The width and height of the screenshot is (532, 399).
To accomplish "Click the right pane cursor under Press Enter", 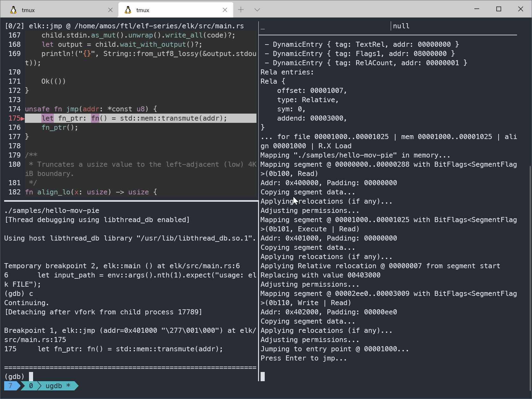I will [x=262, y=376].
